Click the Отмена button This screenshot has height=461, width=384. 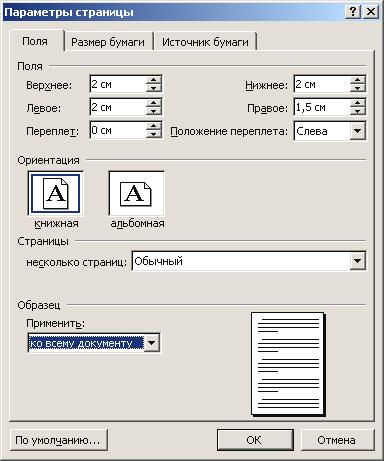336,440
